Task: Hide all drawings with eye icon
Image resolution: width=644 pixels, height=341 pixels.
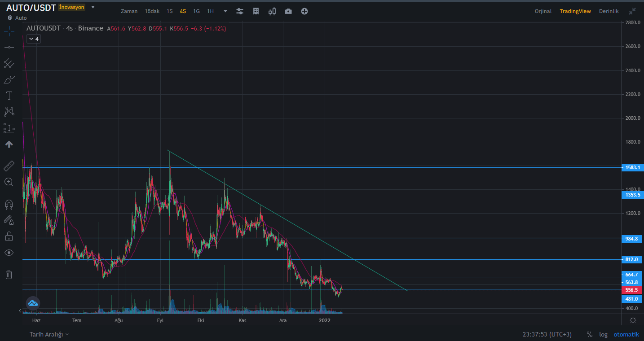Action: pos(9,253)
